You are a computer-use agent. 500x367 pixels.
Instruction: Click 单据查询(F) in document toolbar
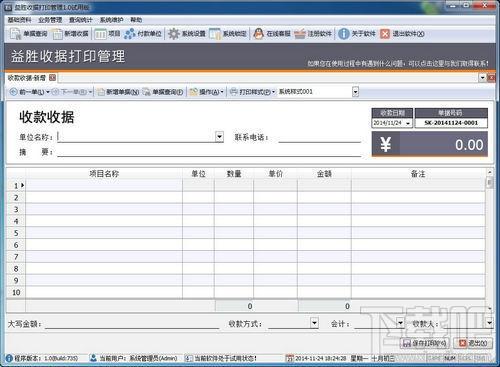click(163, 92)
